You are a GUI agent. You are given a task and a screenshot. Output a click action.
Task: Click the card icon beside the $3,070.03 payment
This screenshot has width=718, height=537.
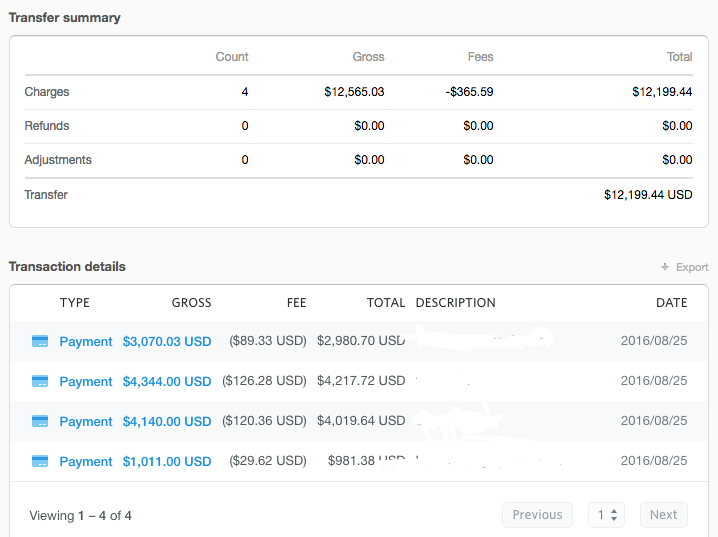click(40, 341)
